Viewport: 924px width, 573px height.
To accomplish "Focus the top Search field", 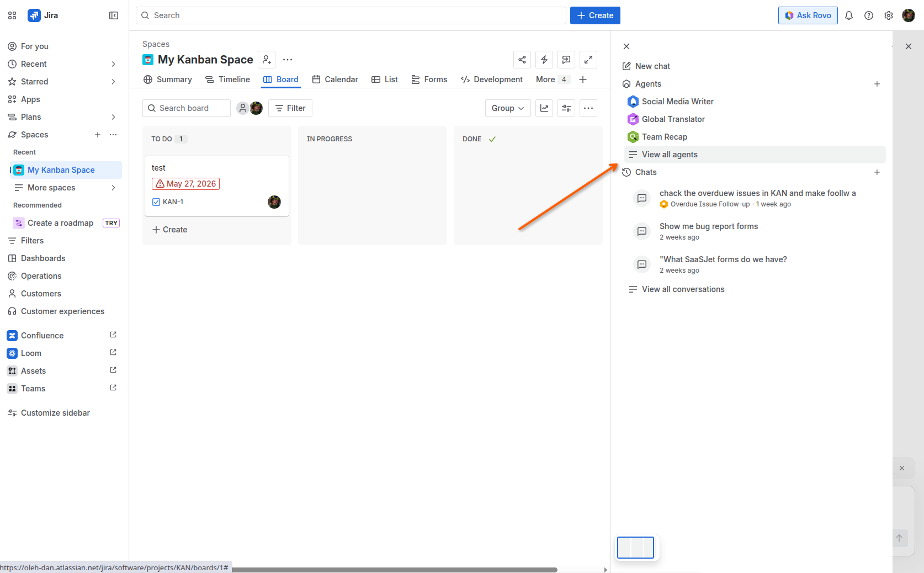I will click(351, 15).
